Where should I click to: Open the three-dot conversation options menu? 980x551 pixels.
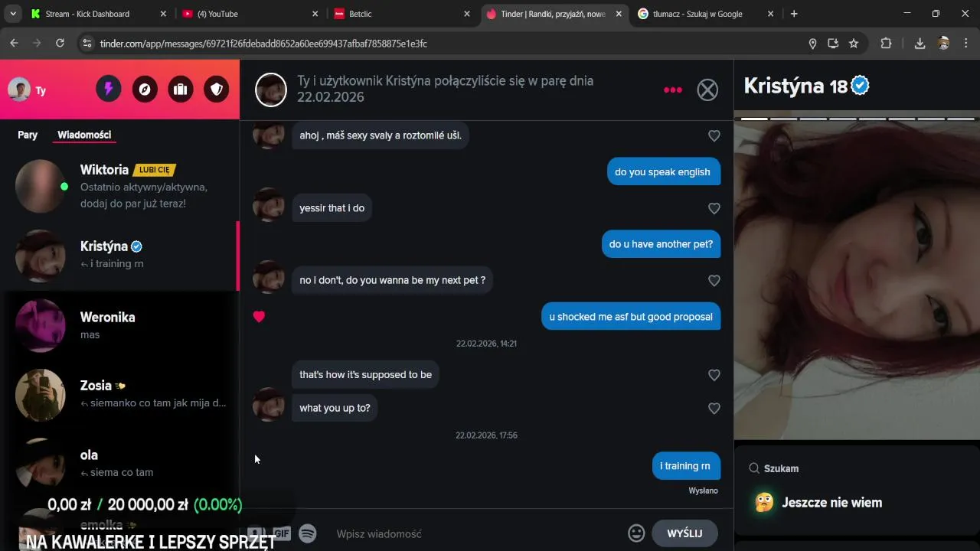click(x=673, y=90)
